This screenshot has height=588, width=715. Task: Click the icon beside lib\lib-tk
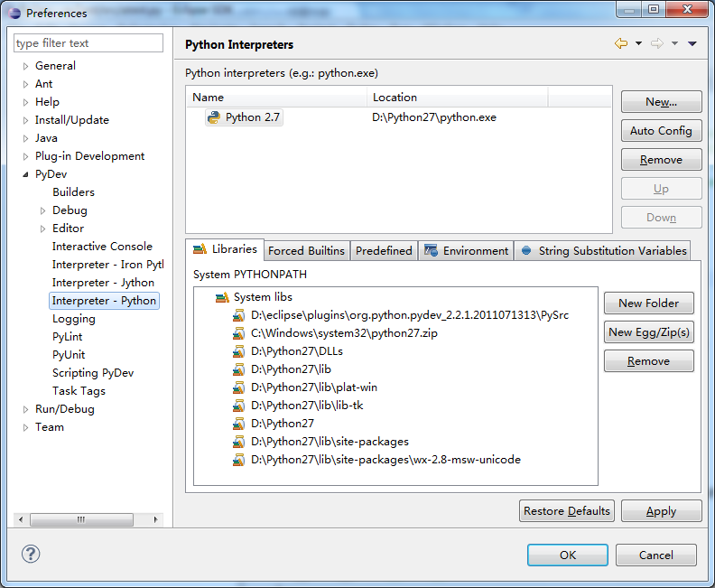pos(238,406)
